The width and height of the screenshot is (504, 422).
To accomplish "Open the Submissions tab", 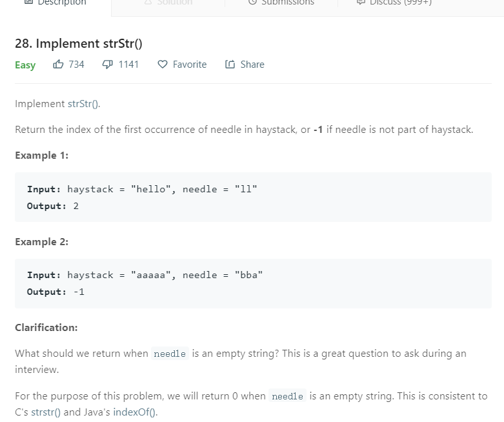I will click(x=281, y=3).
